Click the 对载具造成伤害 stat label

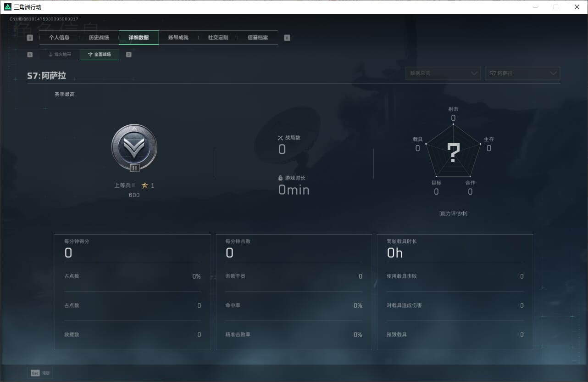coord(405,305)
